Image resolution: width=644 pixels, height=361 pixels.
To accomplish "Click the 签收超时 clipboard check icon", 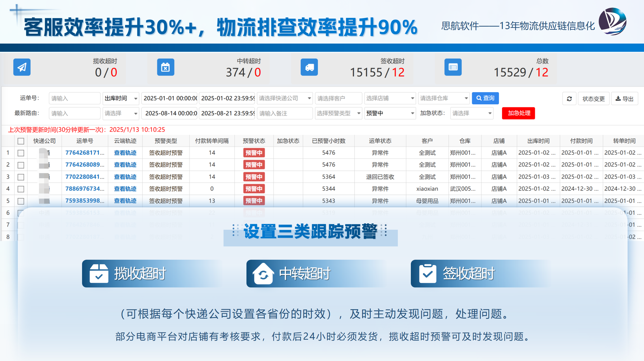I will tap(428, 274).
